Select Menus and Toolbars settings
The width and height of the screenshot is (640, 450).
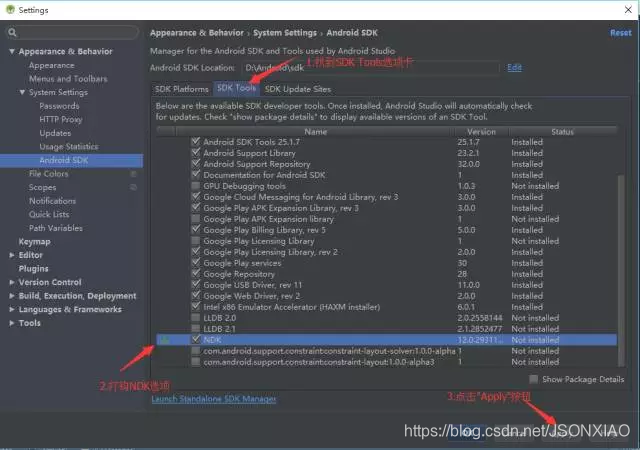(x=68, y=79)
